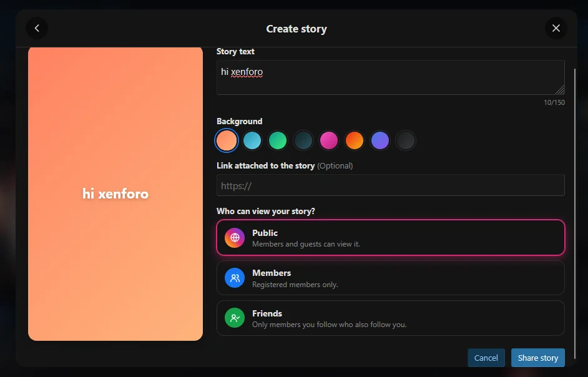Choose the peach orange background swatch
The height and width of the screenshot is (377, 588).
(x=227, y=140)
